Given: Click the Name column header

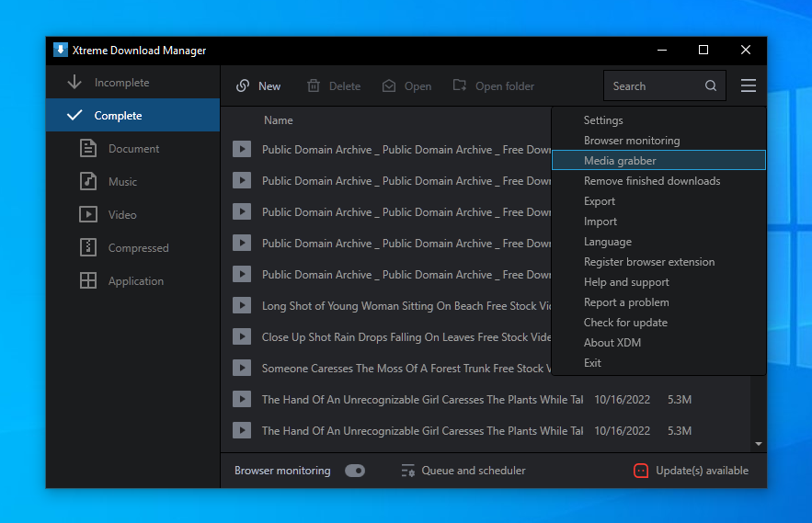Looking at the screenshot, I should pos(278,120).
